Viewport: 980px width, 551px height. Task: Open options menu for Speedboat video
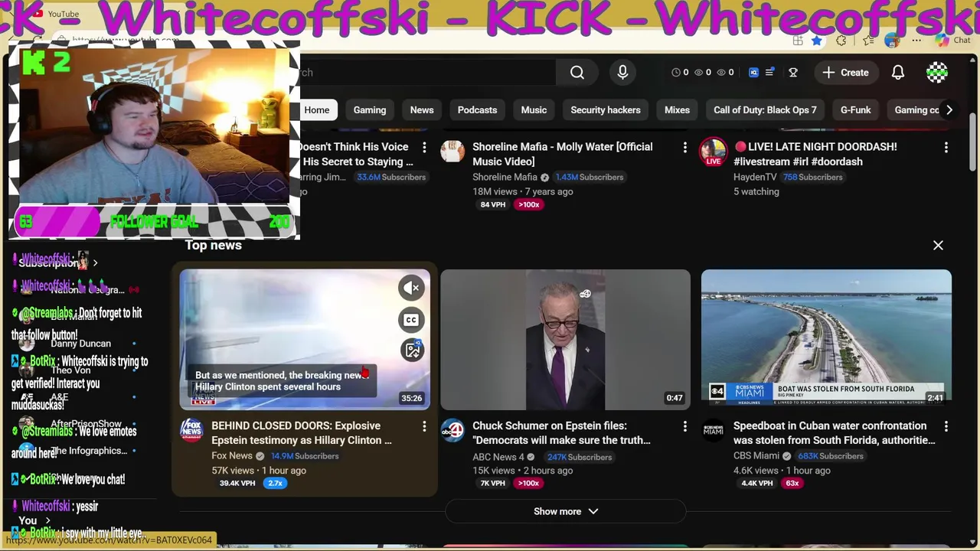point(946,426)
